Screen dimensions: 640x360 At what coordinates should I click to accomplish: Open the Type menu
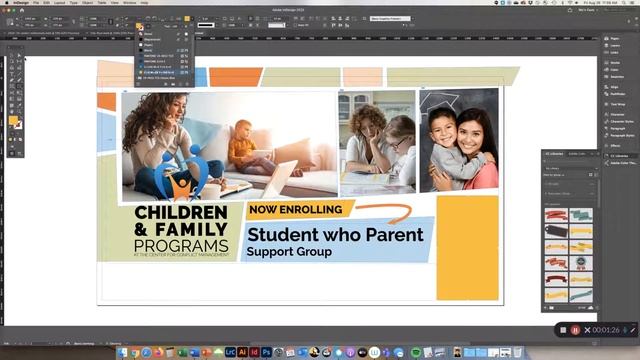pos(73,2)
